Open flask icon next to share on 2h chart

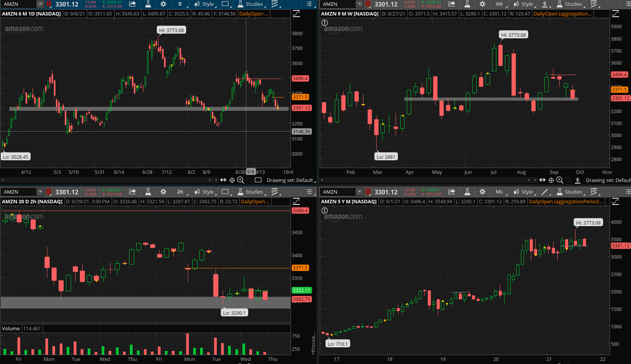[148, 192]
